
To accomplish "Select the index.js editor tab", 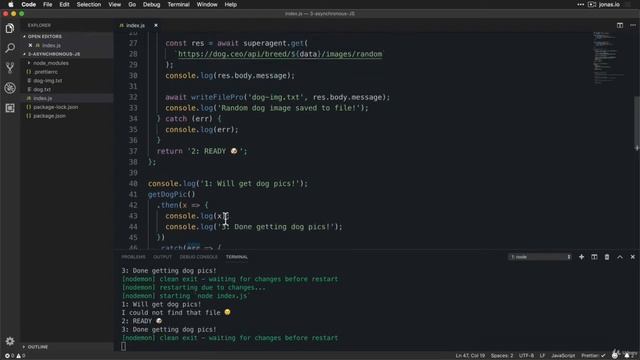I will pos(135,25).
